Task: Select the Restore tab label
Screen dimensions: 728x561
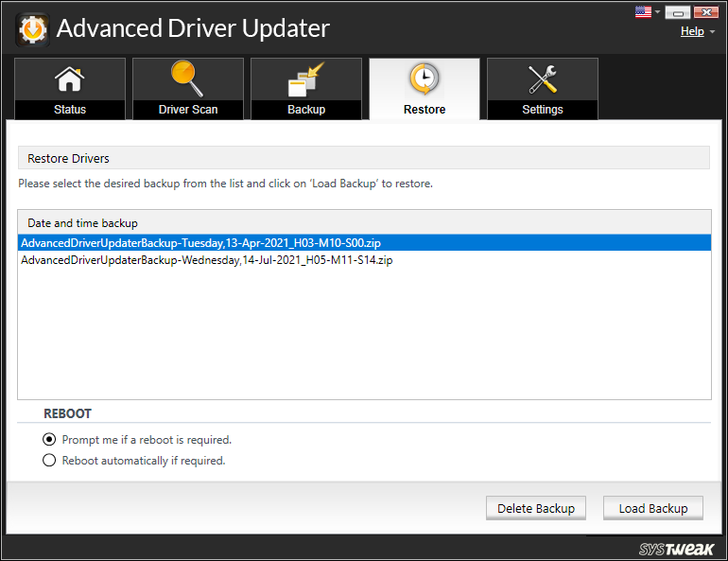Action: click(x=425, y=110)
